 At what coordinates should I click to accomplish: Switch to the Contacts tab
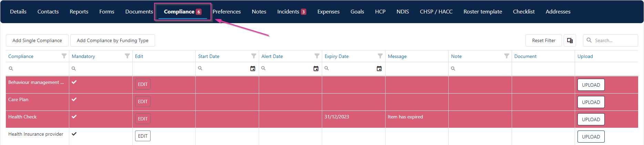pos(48,11)
